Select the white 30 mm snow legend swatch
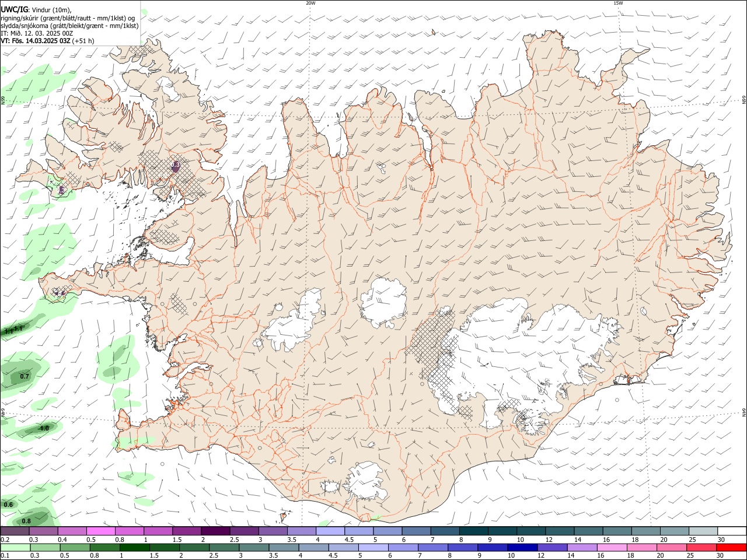 click(x=731, y=531)
